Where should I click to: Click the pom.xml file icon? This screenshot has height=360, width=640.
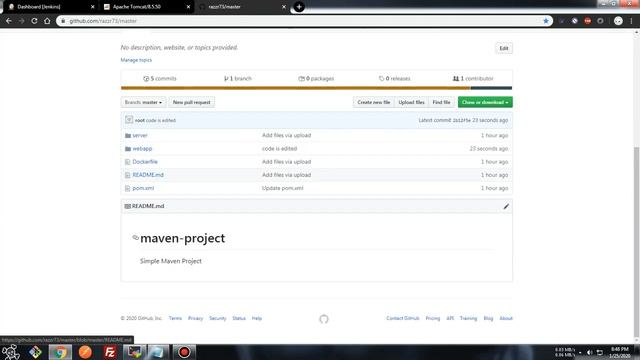pos(128,189)
